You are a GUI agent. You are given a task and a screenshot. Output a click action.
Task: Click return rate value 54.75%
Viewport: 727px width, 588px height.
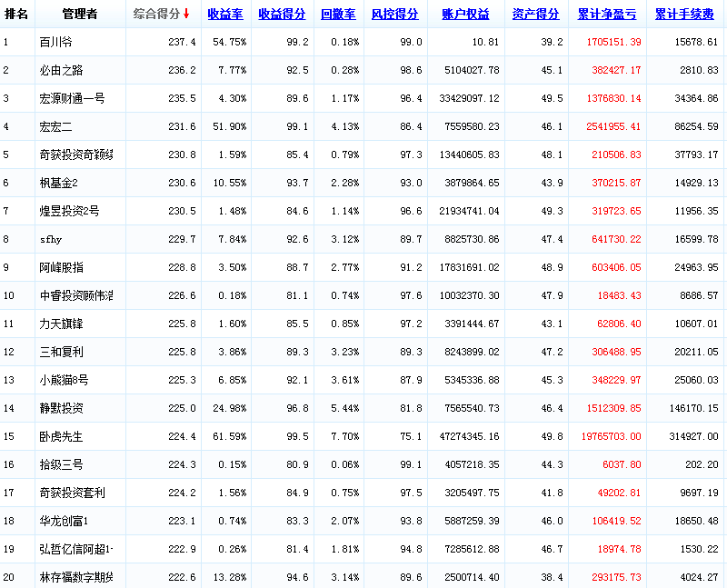click(x=230, y=42)
